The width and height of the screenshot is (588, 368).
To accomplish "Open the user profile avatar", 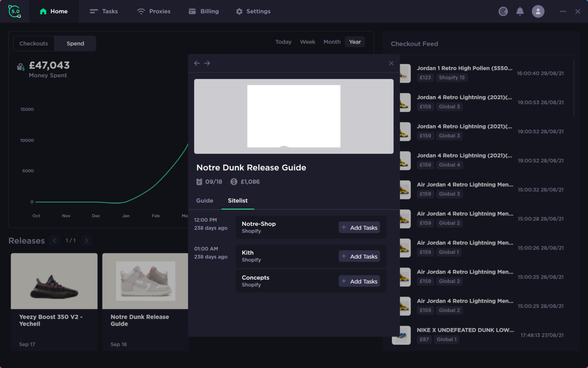I will [x=538, y=11].
